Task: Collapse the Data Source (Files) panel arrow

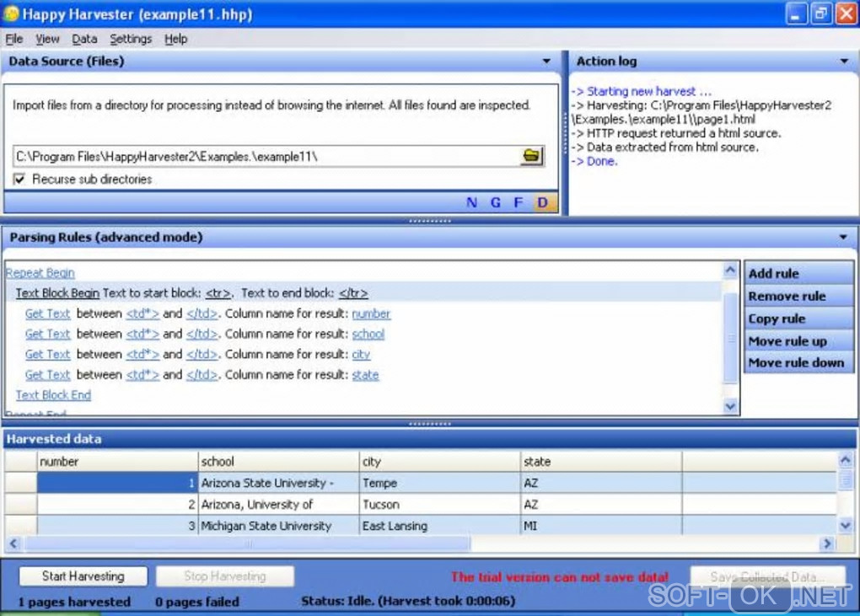Action: 546,62
